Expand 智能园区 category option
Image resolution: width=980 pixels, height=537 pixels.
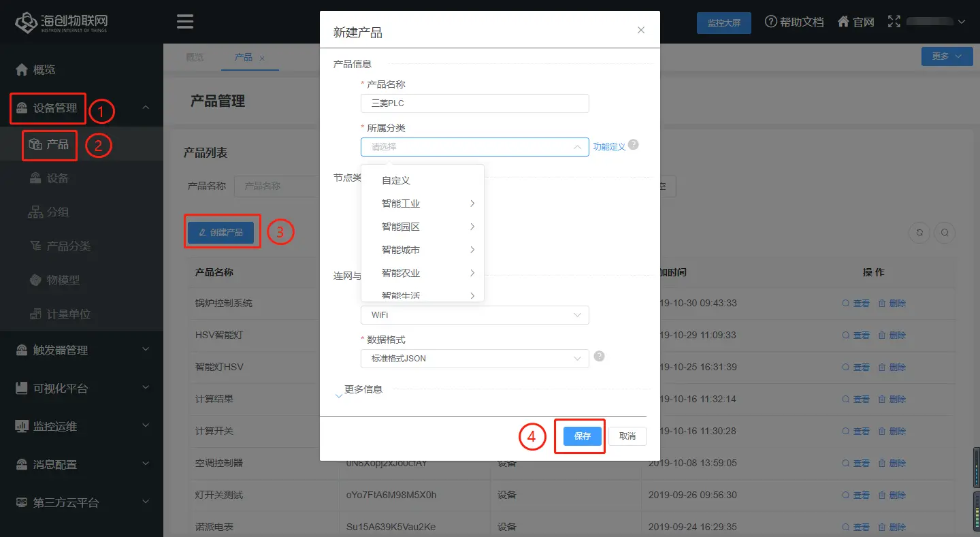[423, 227]
